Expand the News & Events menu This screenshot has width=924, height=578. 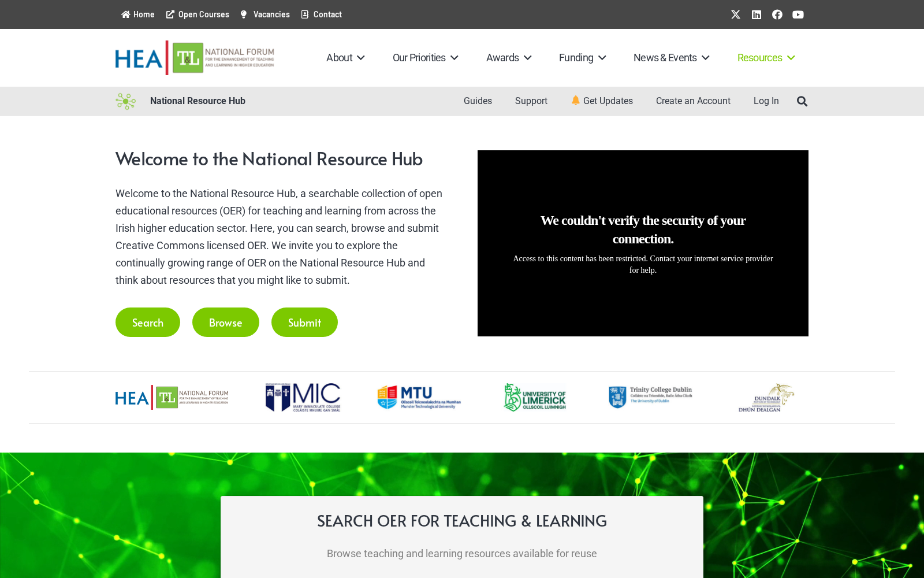click(x=672, y=58)
